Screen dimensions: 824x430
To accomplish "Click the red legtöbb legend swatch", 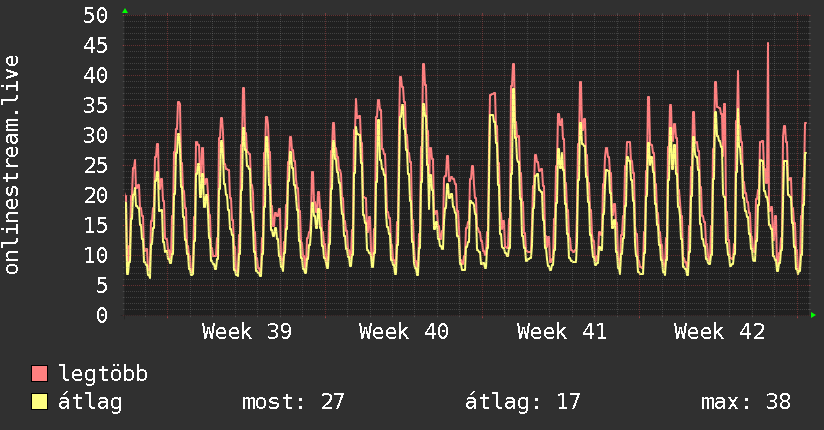I will click(x=39, y=373).
